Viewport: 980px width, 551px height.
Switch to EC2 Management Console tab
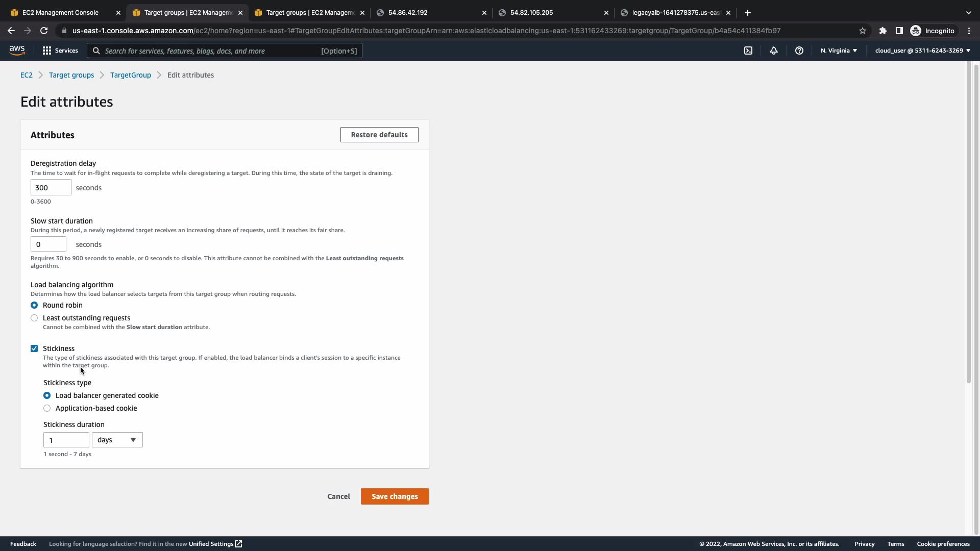(x=60, y=13)
